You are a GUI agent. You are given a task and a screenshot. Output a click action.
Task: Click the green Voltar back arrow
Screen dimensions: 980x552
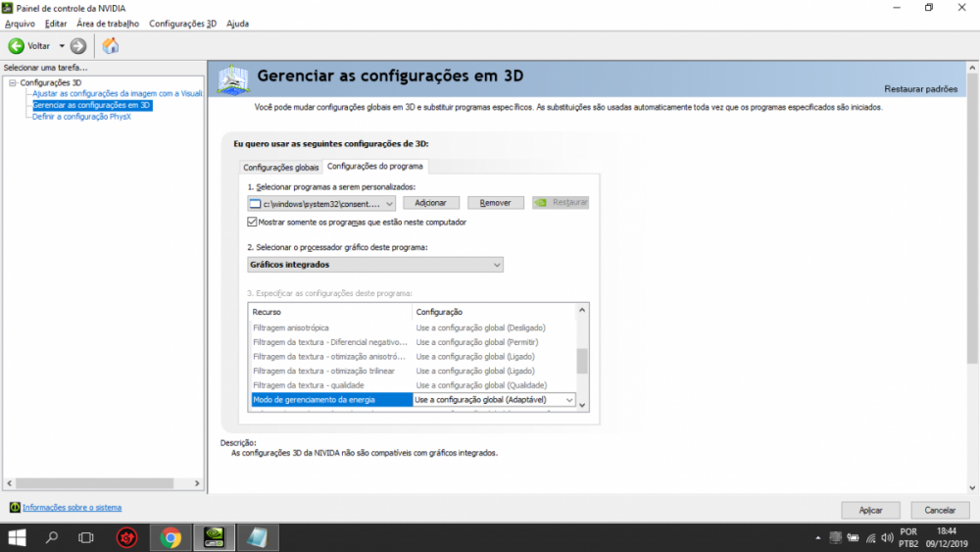(x=17, y=46)
